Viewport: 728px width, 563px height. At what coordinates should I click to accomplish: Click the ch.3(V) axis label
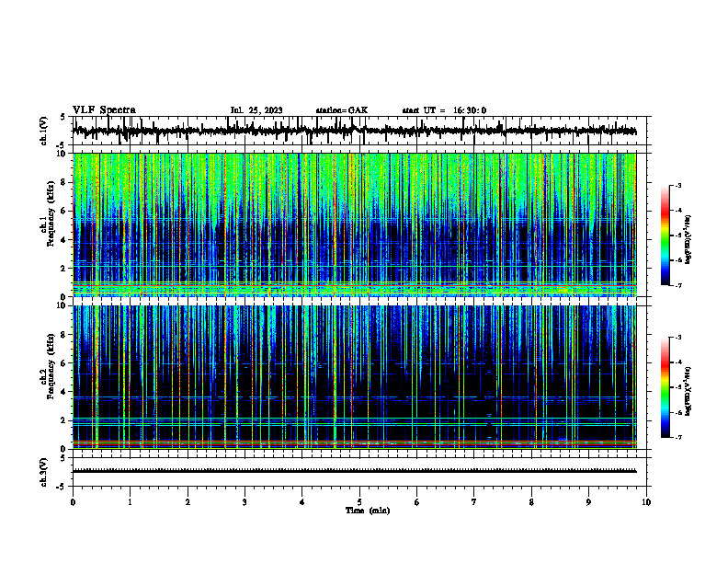pos(44,472)
